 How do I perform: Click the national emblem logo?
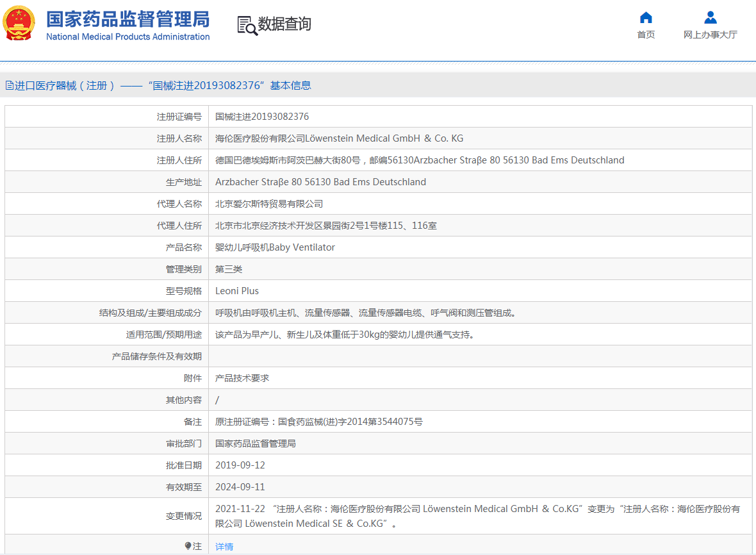point(19,24)
